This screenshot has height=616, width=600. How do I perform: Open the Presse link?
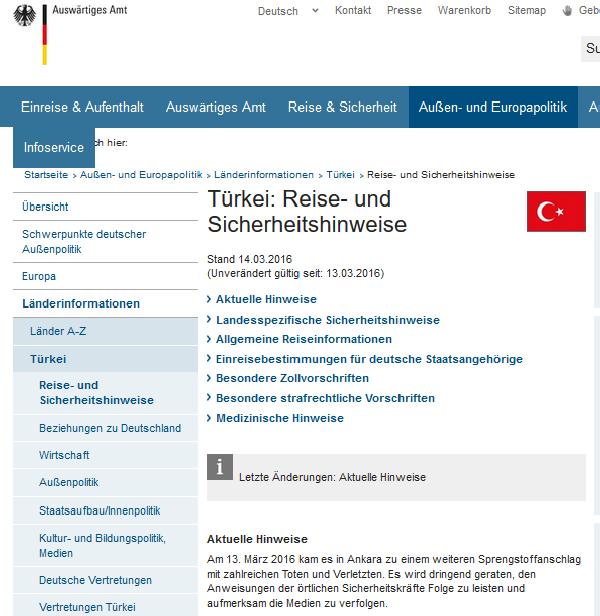tap(404, 10)
